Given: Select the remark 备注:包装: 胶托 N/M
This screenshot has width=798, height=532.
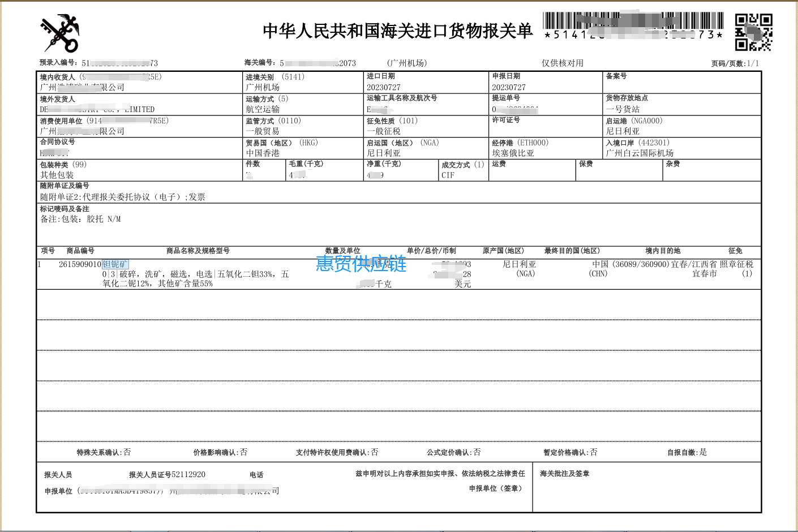Looking at the screenshot, I should click(x=80, y=219).
